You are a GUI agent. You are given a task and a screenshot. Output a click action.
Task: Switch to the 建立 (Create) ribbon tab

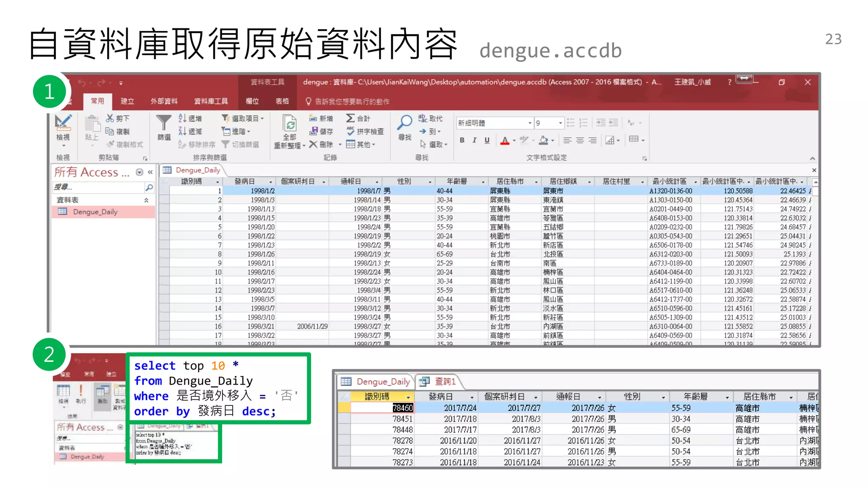127,101
